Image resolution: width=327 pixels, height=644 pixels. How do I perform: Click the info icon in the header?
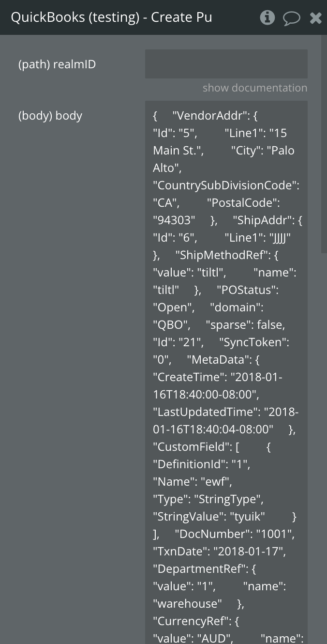pos(267,18)
